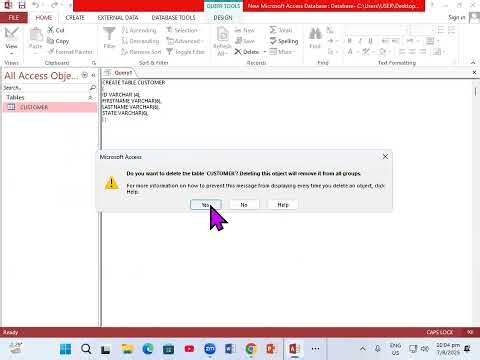Open Microsoft Edge from the taskbar

pos(148,349)
